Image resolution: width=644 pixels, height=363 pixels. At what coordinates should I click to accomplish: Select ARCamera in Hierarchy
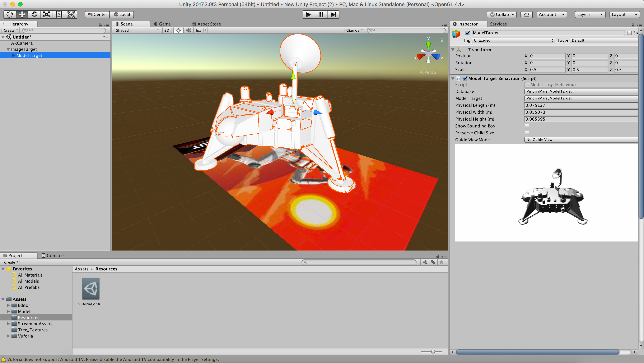(x=22, y=43)
